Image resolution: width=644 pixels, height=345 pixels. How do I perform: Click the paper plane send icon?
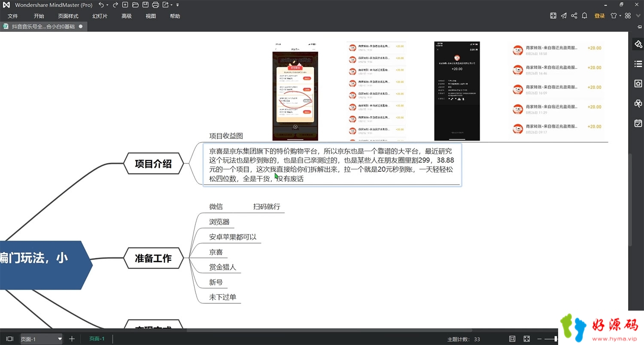click(564, 16)
